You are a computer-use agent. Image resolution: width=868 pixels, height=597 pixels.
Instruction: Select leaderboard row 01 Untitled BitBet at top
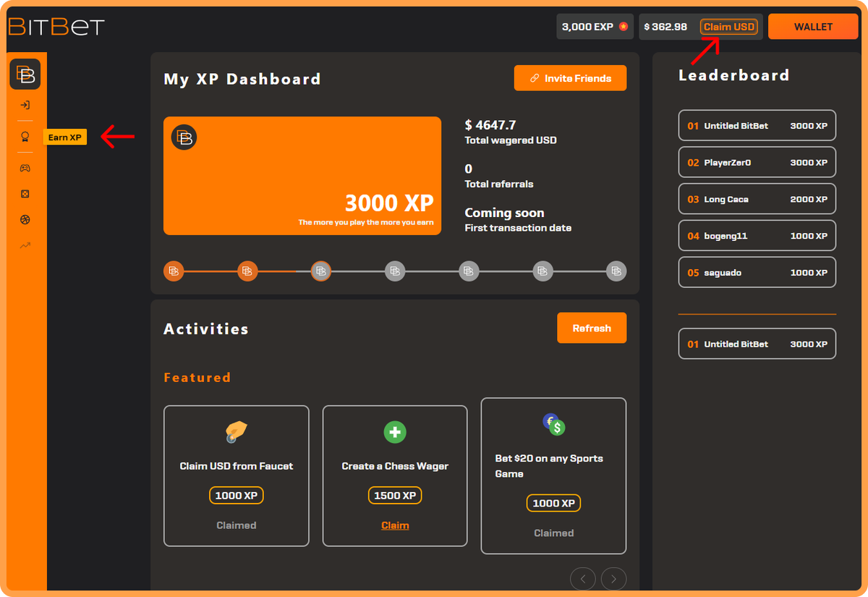click(x=757, y=125)
